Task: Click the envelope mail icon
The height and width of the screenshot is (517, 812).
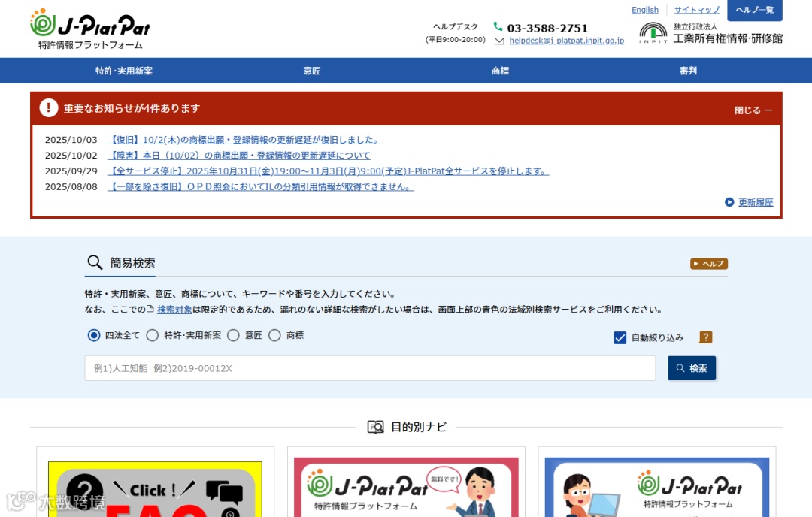Action: click(x=499, y=41)
